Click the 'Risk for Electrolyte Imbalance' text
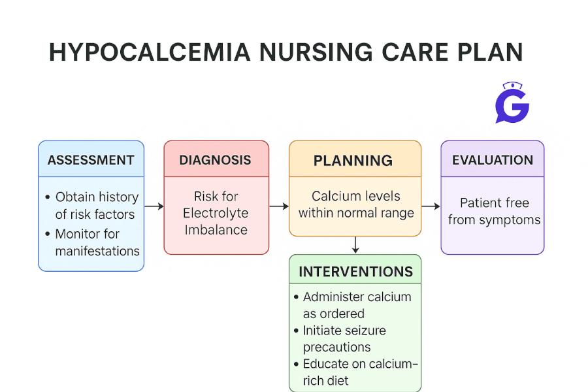Screen dimensions: 588x392 tap(215, 213)
